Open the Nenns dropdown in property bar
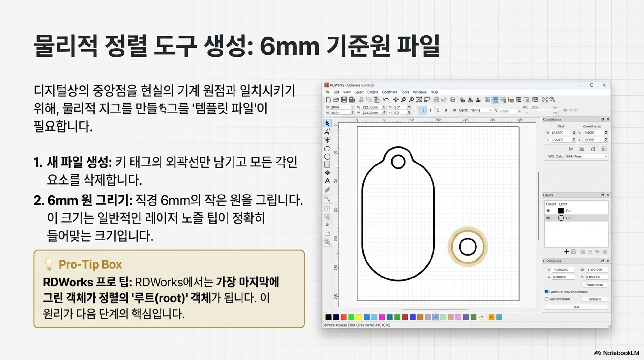The height and width of the screenshot is (360, 644). 481,110
